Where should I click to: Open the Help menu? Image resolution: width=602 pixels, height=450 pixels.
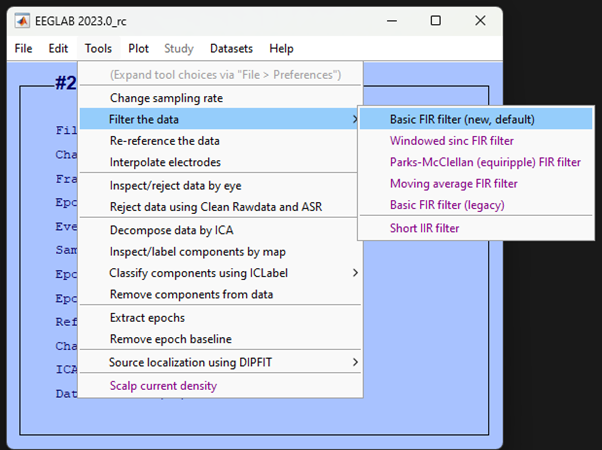281,48
